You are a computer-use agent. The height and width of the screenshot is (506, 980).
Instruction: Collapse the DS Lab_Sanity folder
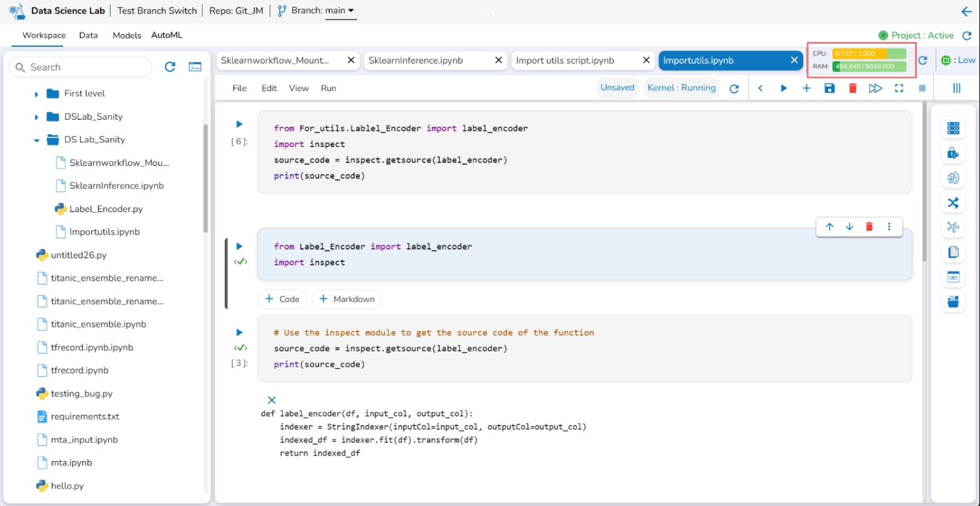point(36,140)
